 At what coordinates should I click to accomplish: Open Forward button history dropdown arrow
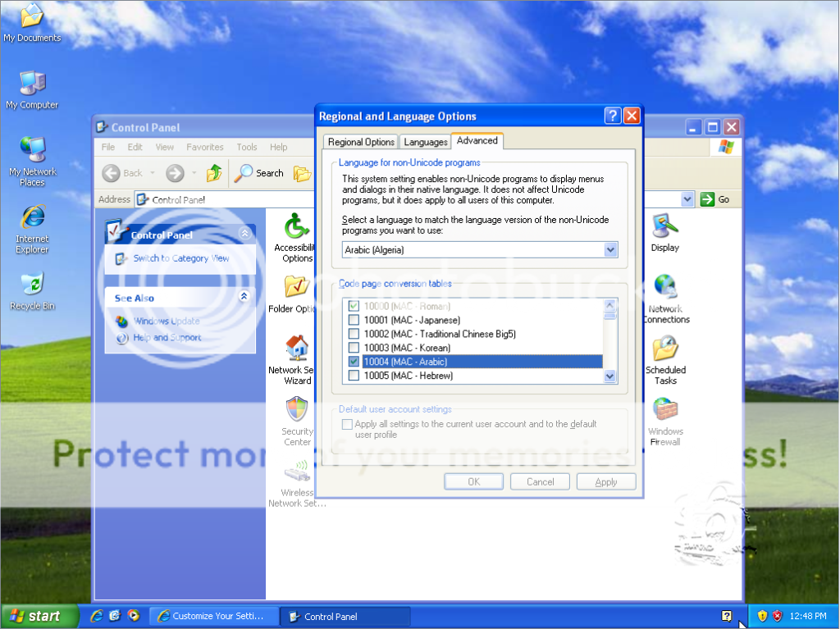[x=194, y=173]
